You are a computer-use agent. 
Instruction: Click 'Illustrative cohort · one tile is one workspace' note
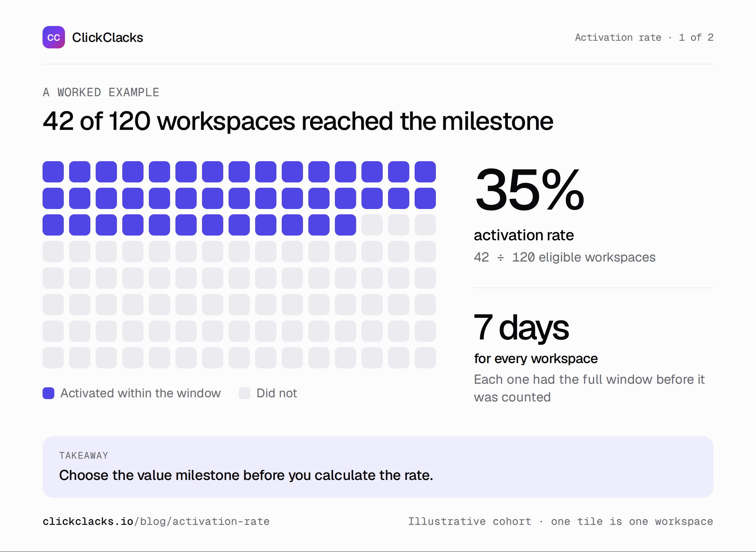point(561,521)
